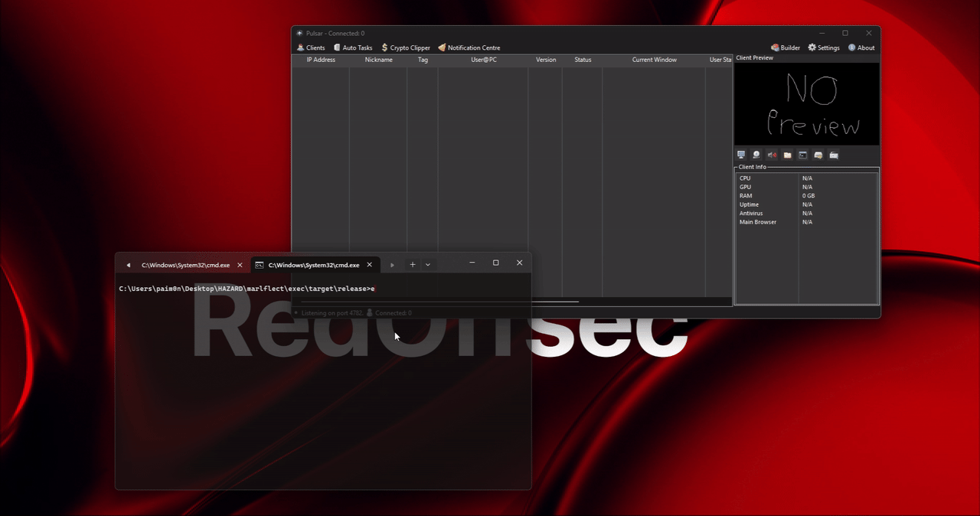Click the No Preview client thumbnail

(807, 104)
